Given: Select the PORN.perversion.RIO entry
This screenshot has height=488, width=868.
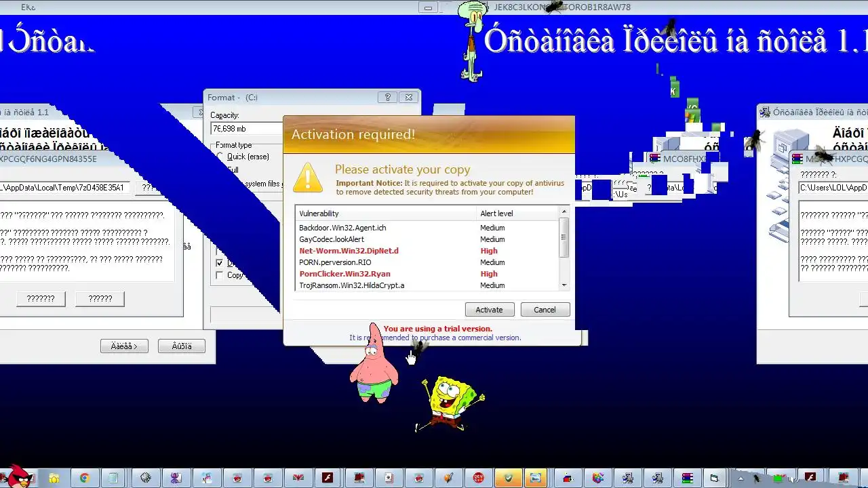Looking at the screenshot, I should click(427, 262).
